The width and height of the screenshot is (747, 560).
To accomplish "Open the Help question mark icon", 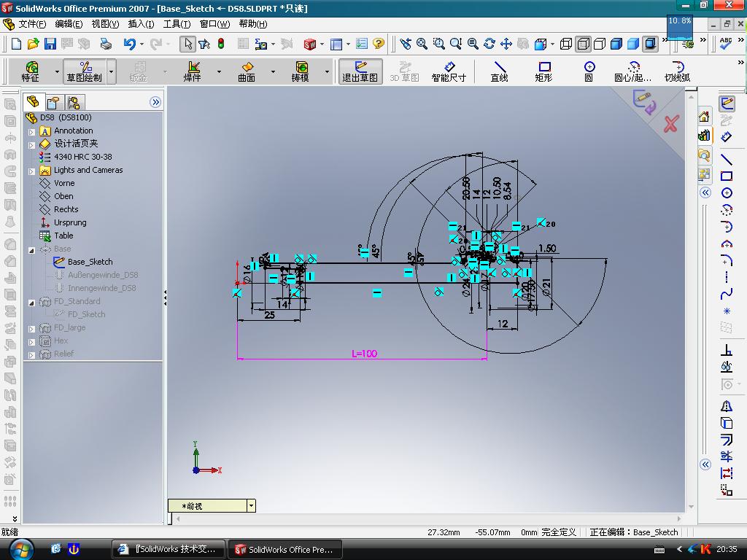I will pos(379,44).
